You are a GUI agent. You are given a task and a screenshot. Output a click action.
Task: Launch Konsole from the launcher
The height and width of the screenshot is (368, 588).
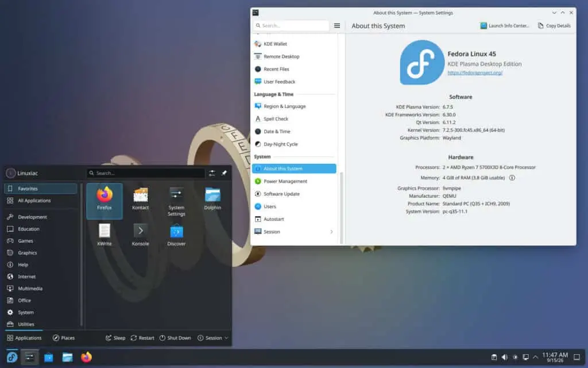[140, 235]
